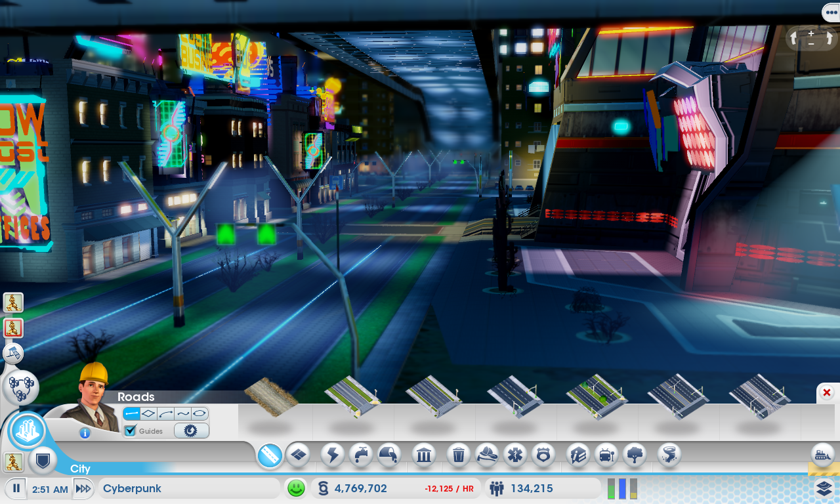Switch to the Zones menu tab
Image resolution: width=840 pixels, height=504 pixels.
click(298, 455)
